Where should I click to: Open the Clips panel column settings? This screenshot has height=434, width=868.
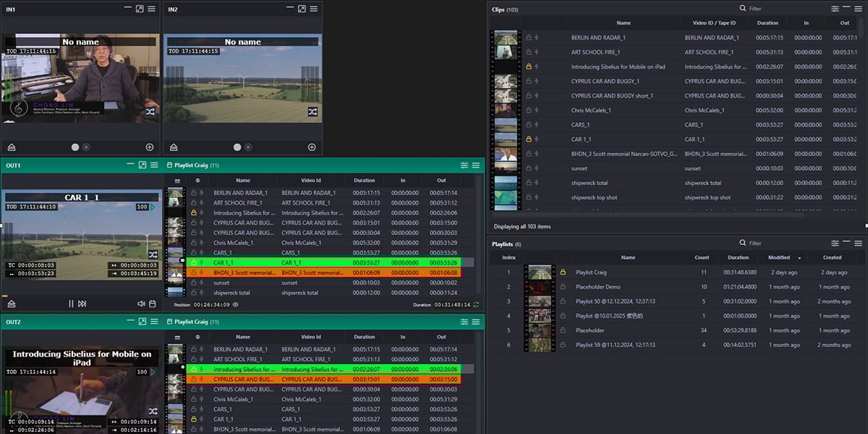pos(835,9)
